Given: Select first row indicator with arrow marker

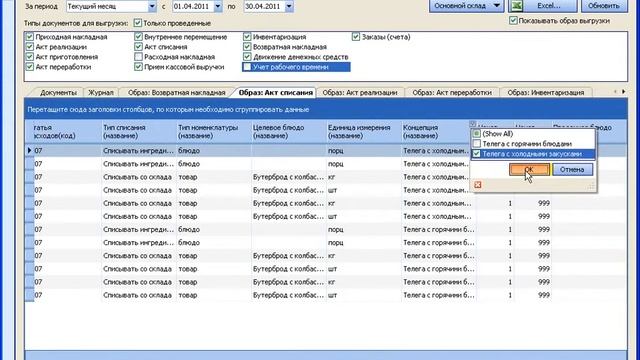Looking at the screenshot, I should [29, 151].
